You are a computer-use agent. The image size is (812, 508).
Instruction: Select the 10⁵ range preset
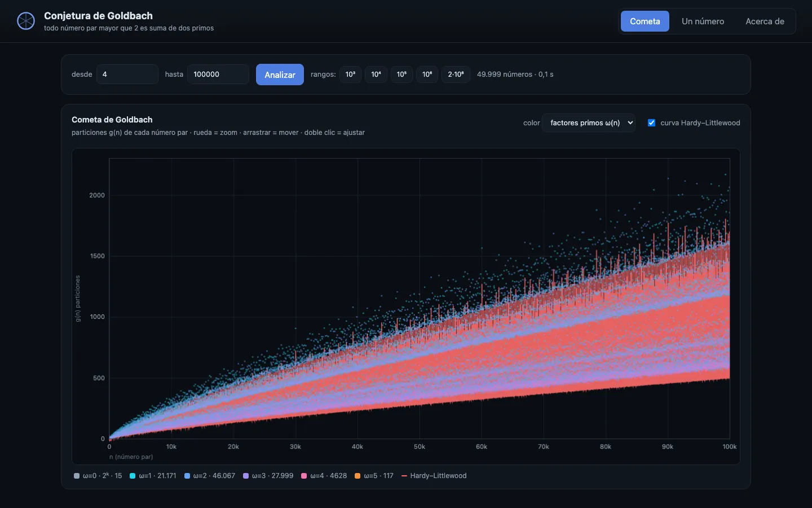pos(401,75)
